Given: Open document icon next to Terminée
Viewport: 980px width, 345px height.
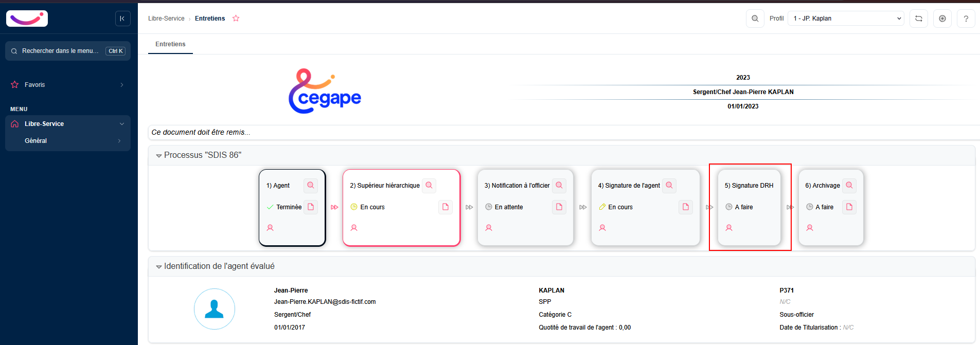Looking at the screenshot, I should tap(311, 207).
